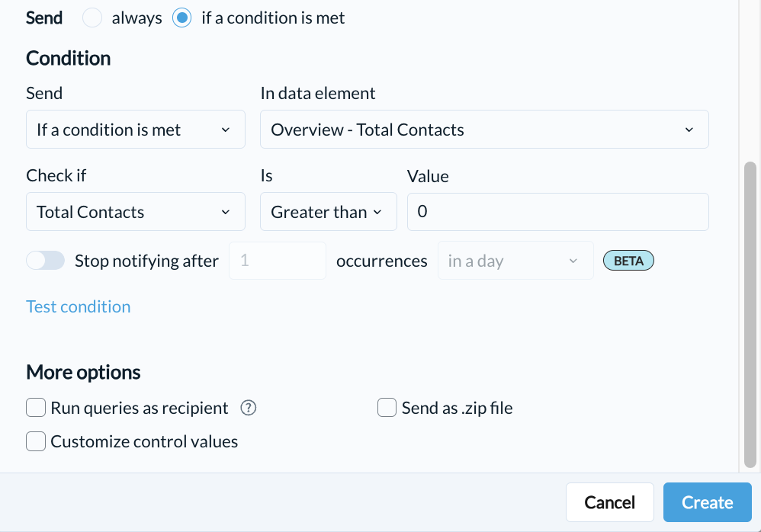Expand the 'Overview - Total Contacts' data element dropdown
This screenshot has width=761, height=532.
click(484, 130)
